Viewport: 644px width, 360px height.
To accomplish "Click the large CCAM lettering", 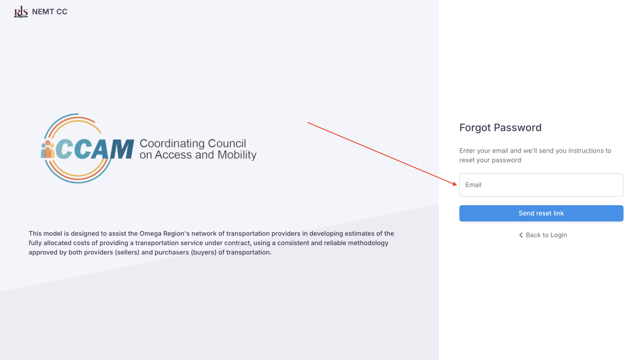I will (x=95, y=149).
